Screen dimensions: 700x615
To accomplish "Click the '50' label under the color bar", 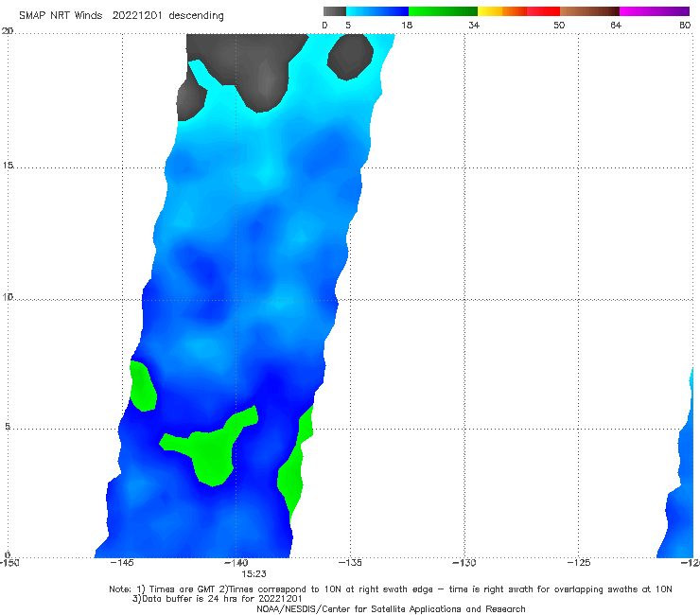I will pyautogui.click(x=559, y=25).
